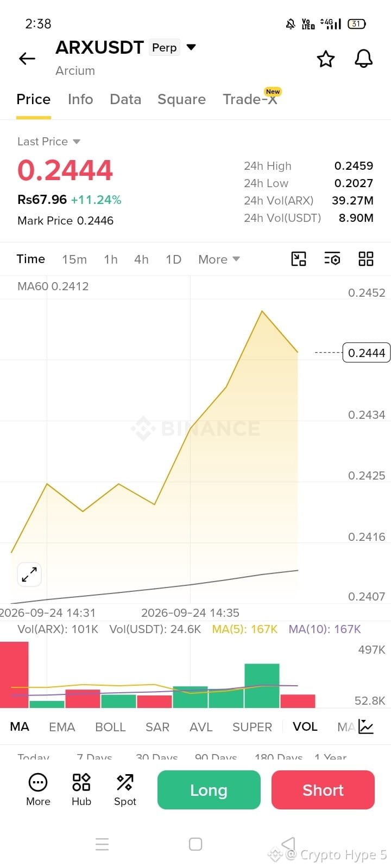391x868 pixels.
Task: Switch to the Square tab
Action: tap(181, 99)
